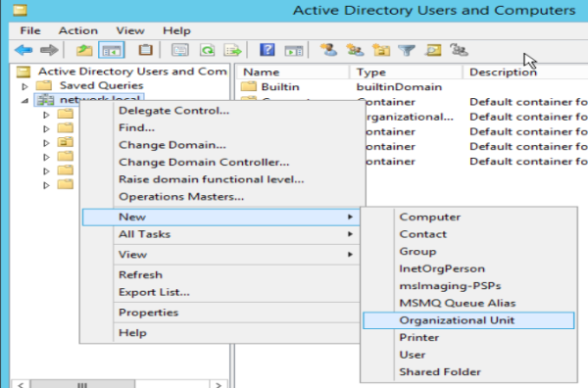This screenshot has height=388, width=588.
Task: Expand the Saved Queries tree node
Action: coord(24,86)
